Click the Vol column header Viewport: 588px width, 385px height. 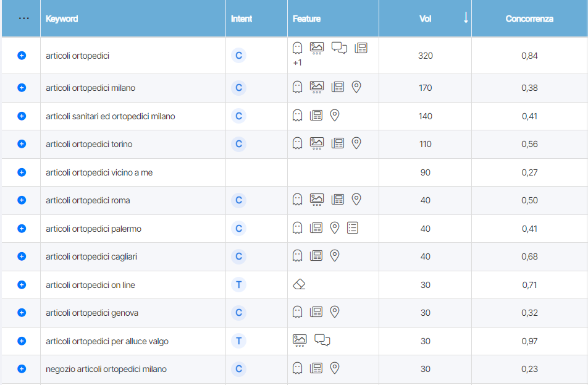pos(425,19)
